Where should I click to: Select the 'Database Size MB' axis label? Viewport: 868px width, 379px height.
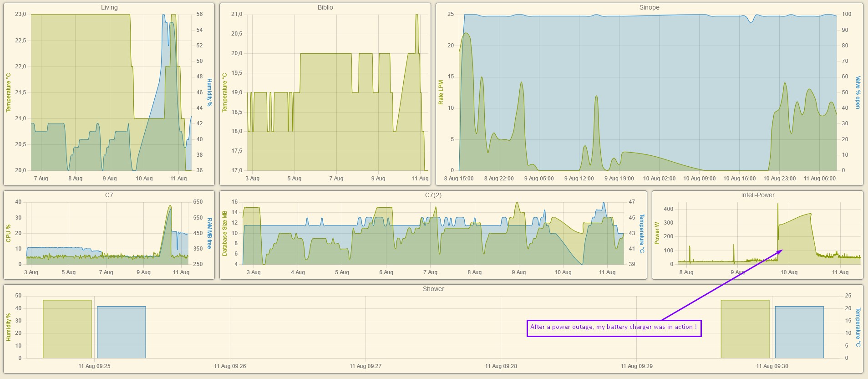[x=224, y=233]
